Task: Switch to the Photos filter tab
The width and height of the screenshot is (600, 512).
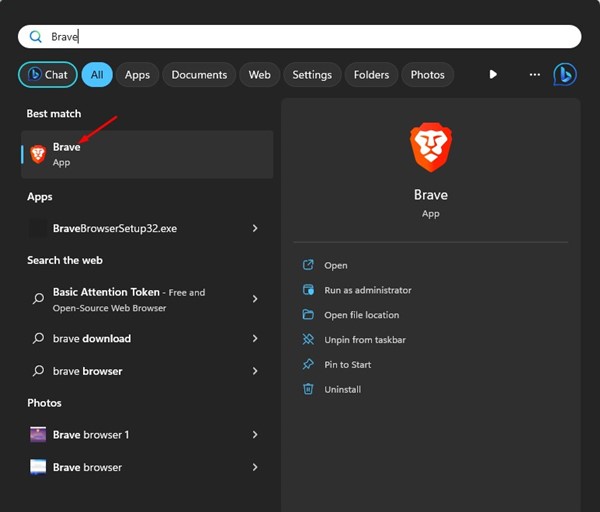Action: coord(427,75)
